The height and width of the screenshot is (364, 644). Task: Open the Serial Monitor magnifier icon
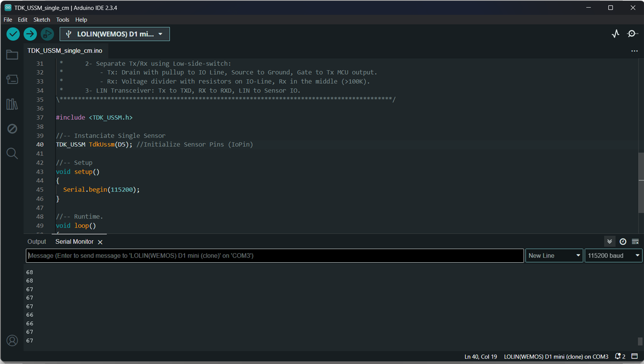pyautogui.click(x=632, y=34)
